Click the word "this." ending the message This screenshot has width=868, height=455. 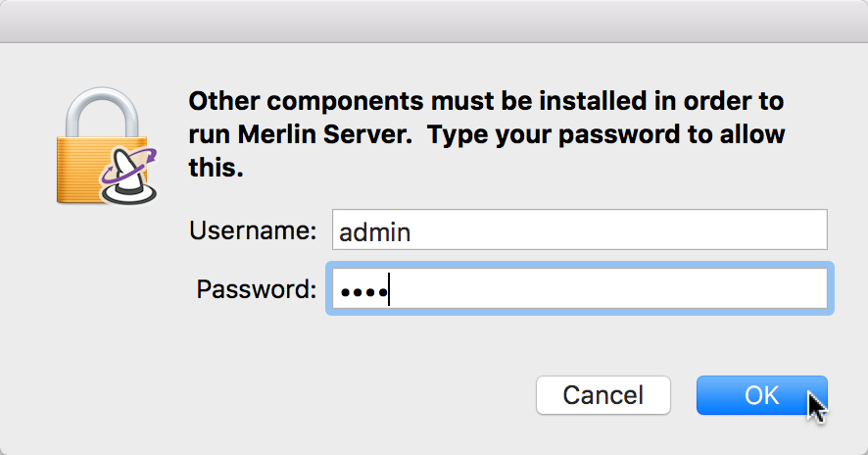(216, 168)
